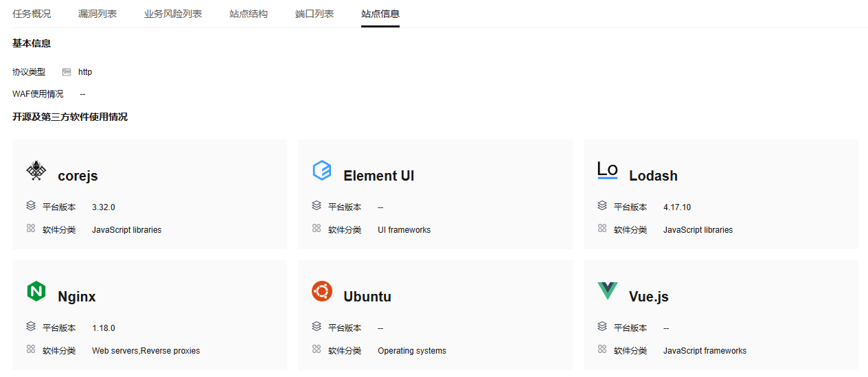Switch to the 端口列表 tab
The height and width of the screenshot is (377, 868).
click(315, 14)
